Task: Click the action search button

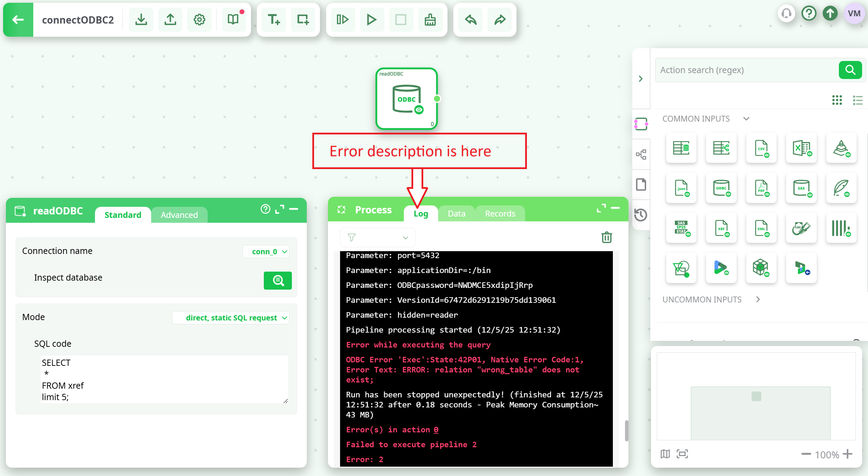Action: click(x=850, y=70)
